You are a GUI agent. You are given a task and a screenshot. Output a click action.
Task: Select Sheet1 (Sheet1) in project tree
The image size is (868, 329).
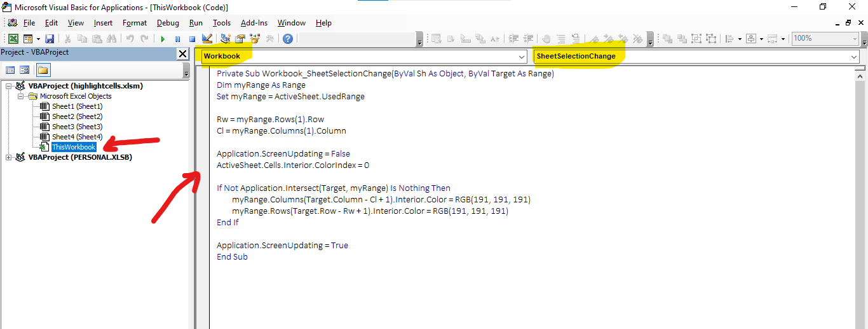(77, 106)
